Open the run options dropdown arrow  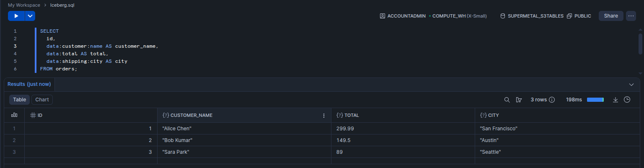click(30, 16)
